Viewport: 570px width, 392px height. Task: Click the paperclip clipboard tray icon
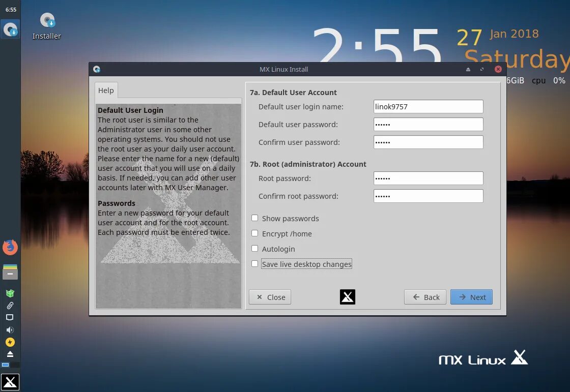tap(10, 306)
